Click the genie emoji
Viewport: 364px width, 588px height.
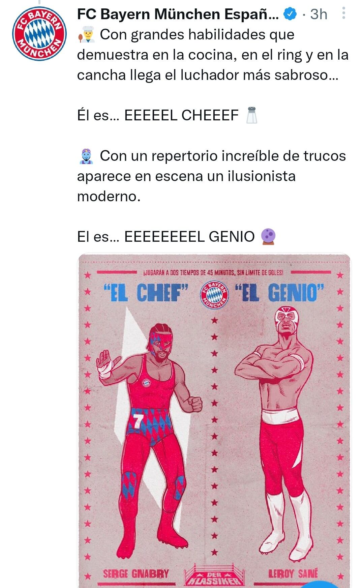[87, 156]
